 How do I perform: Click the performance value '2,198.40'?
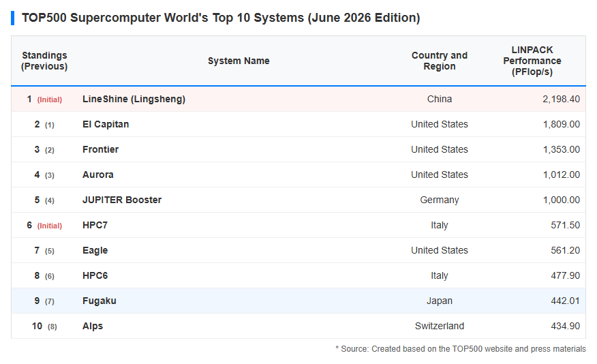point(561,99)
